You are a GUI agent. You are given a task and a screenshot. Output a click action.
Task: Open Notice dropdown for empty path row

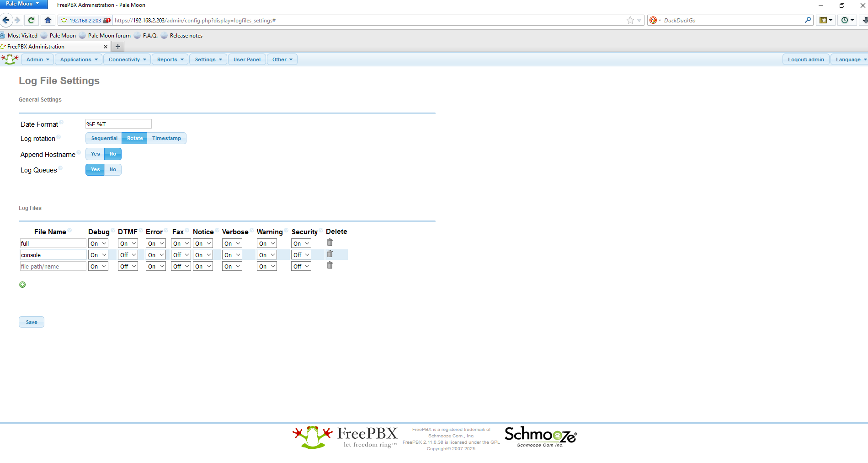pyautogui.click(x=203, y=266)
